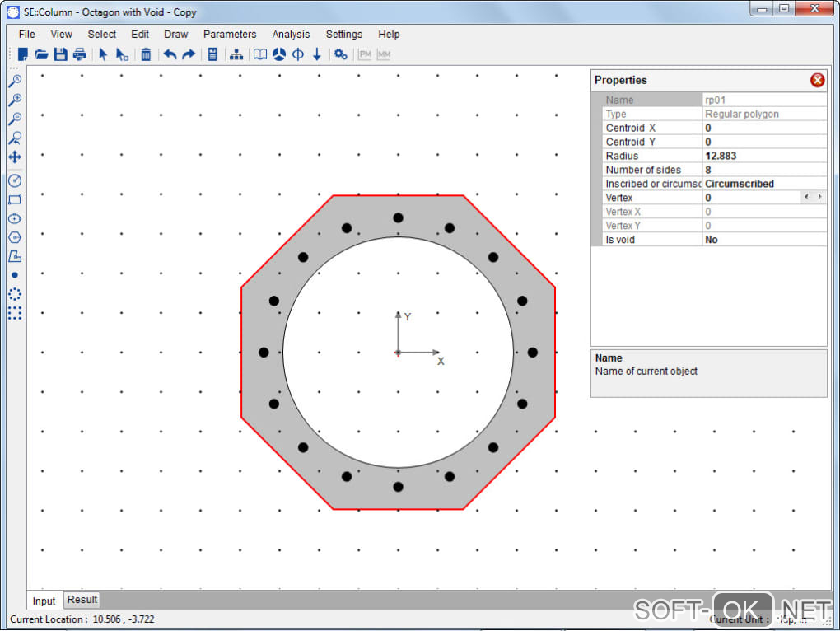Open the Analysis menu
Screen dimensions: 840x631
pyautogui.click(x=291, y=35)
